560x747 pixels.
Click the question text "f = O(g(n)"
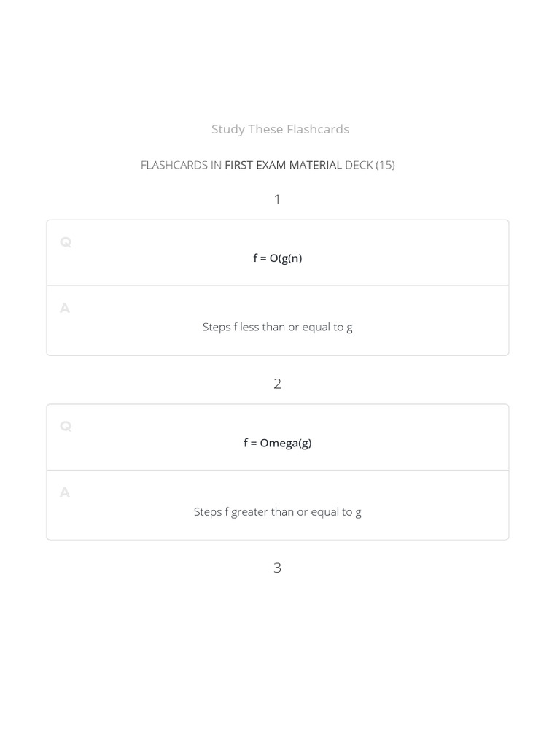coord(278,258)
